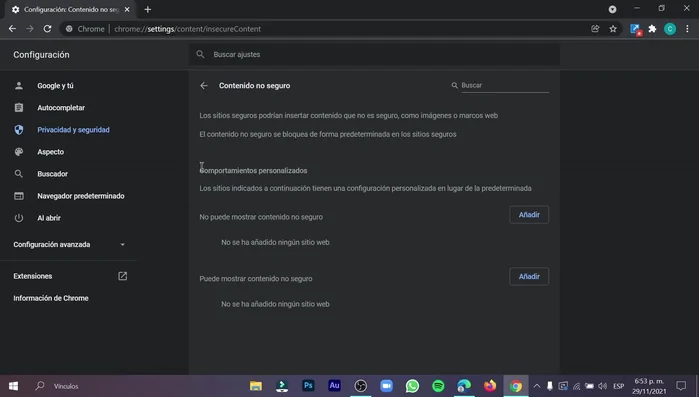
Task: Open Photoshop from the taskbar
Action: (x=308, y=386)
